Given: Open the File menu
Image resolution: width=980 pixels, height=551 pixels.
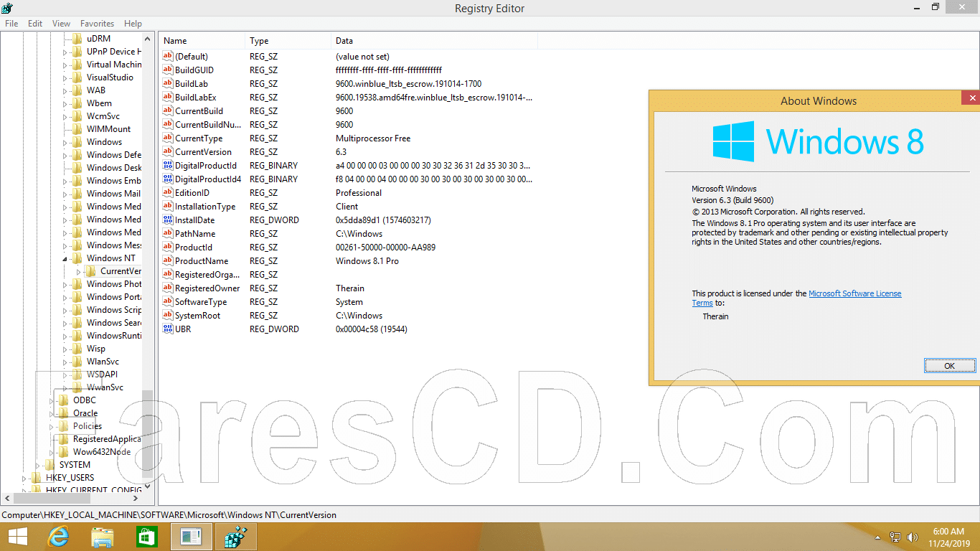Looking at the screenshot, I should tap(11, 24).
